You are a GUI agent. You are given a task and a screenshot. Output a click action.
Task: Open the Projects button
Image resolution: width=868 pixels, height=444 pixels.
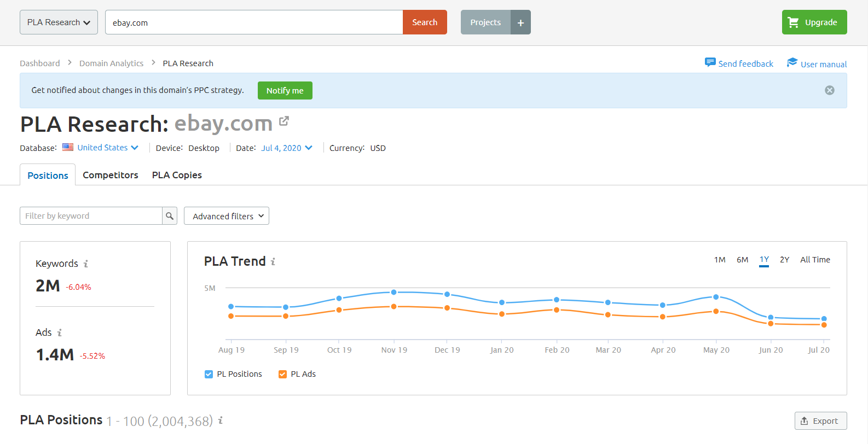coord(485,22)
